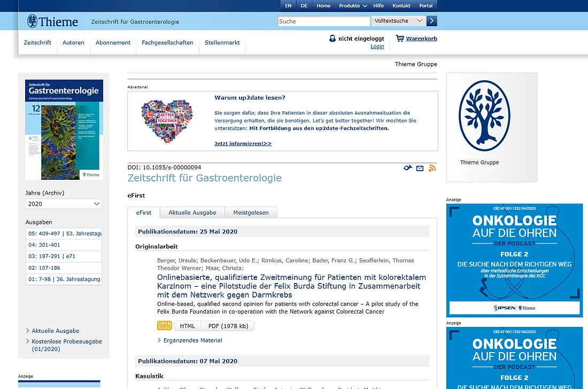Screen dimensions: 588x389
Task: Subscribe via the orange RSS feed icon
Action: click(x=432, y=167)
